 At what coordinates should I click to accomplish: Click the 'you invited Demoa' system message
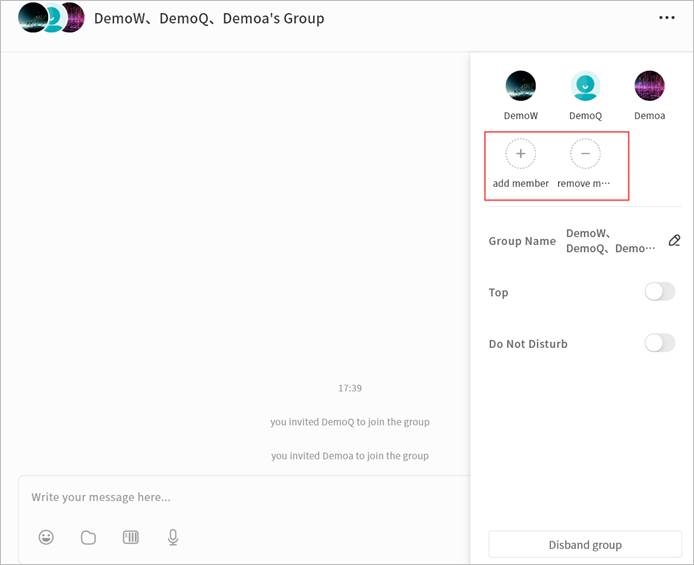(349, 456)
